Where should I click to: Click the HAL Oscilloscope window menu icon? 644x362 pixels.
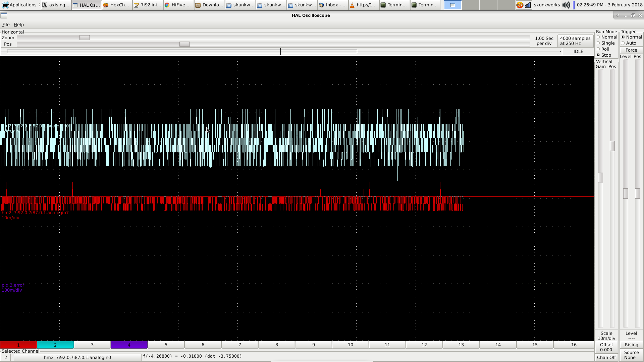coord(4,15)
